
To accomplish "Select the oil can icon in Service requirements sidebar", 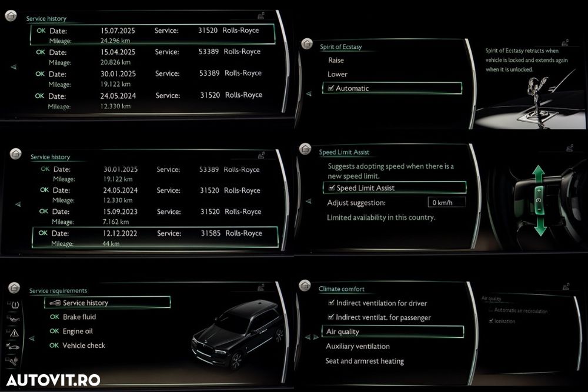I will point(14,319).
